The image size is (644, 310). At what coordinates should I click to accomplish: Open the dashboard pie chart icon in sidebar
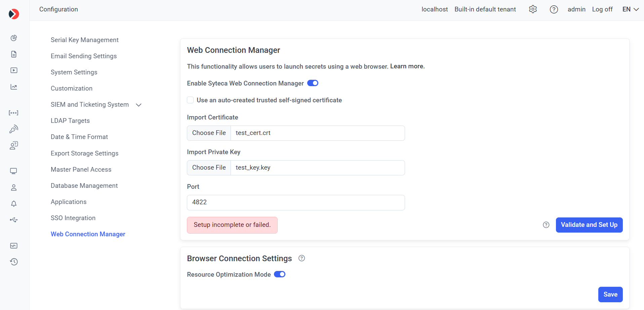coord(14,38)
